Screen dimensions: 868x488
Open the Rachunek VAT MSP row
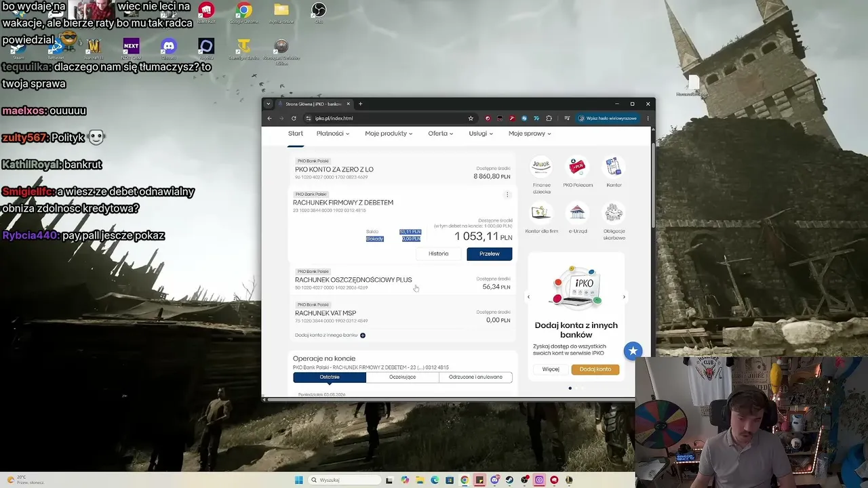click(403, 314)
